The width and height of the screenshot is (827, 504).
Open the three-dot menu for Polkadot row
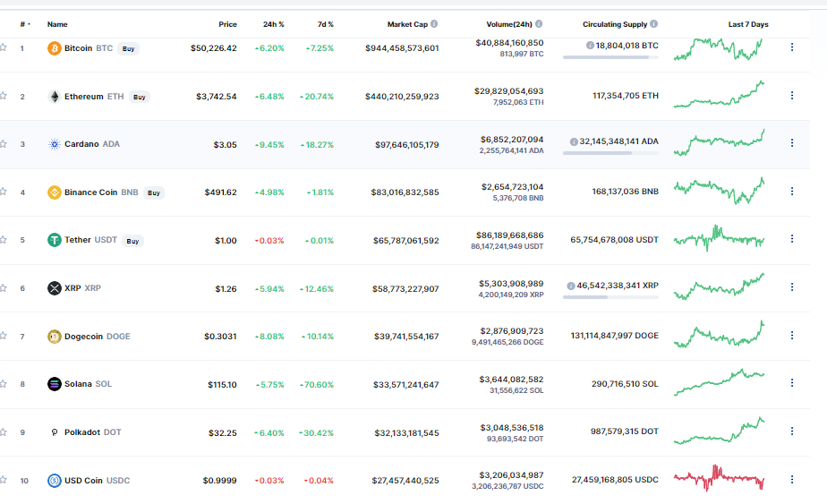[x=792, y=431]
